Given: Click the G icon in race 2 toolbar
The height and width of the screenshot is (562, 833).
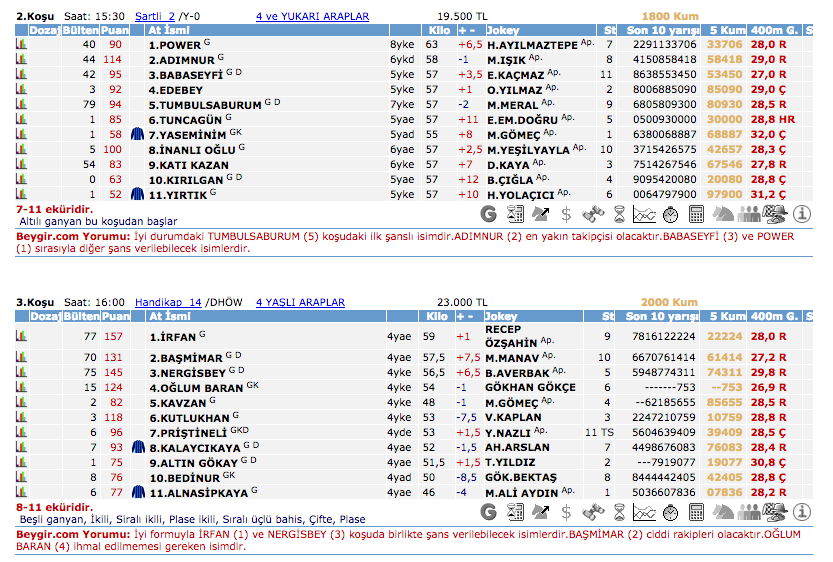Looking at the screenshot, I should point(489,213).
